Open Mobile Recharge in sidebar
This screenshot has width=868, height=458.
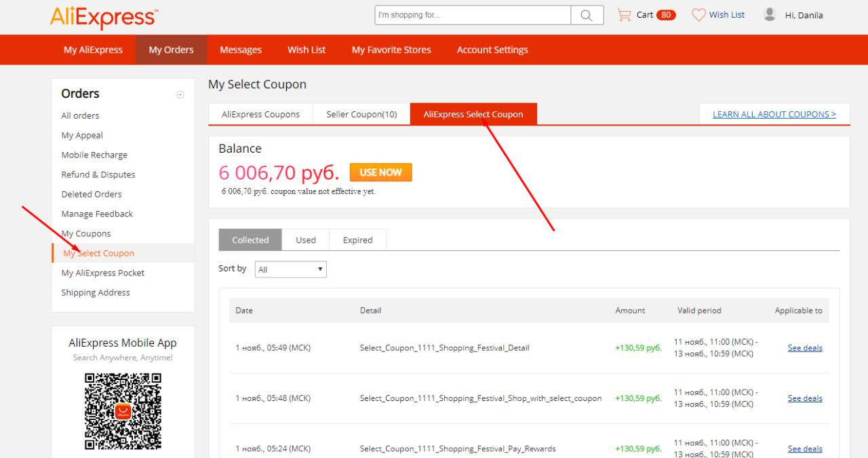94,155
